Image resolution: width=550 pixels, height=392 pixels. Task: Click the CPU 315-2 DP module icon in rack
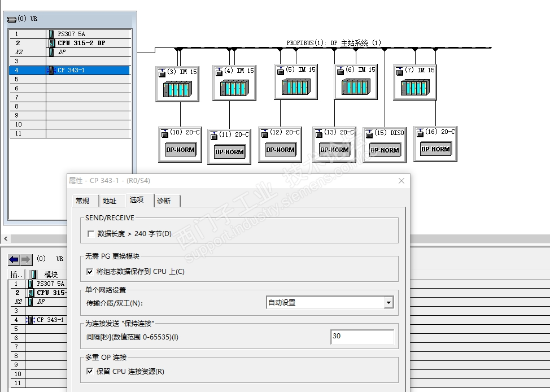tap(52, 43)
